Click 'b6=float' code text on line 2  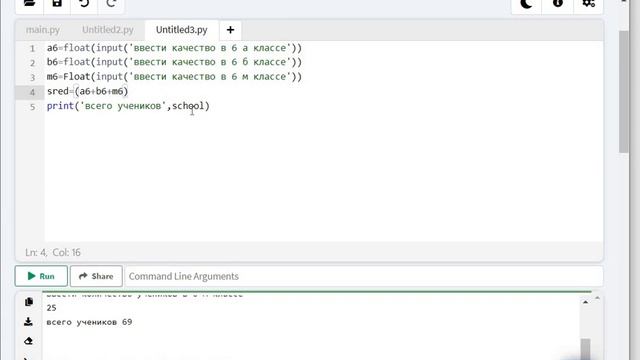[x=68, y=62]
